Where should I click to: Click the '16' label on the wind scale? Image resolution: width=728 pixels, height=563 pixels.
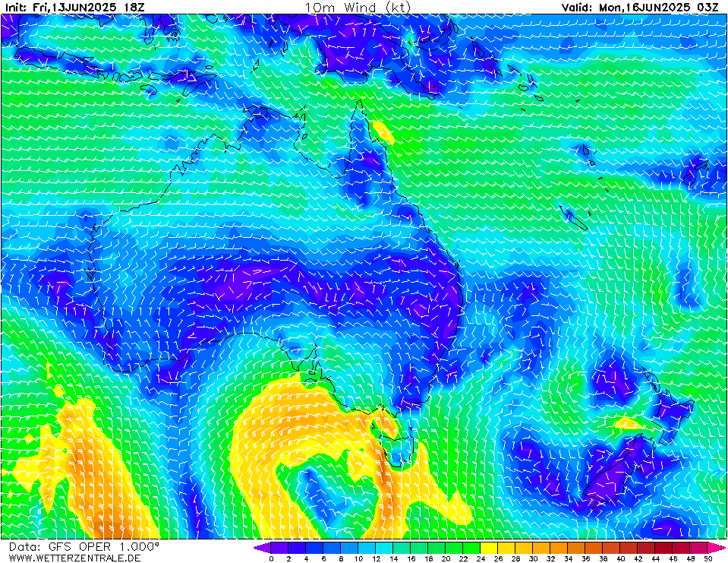coord(411,558)
